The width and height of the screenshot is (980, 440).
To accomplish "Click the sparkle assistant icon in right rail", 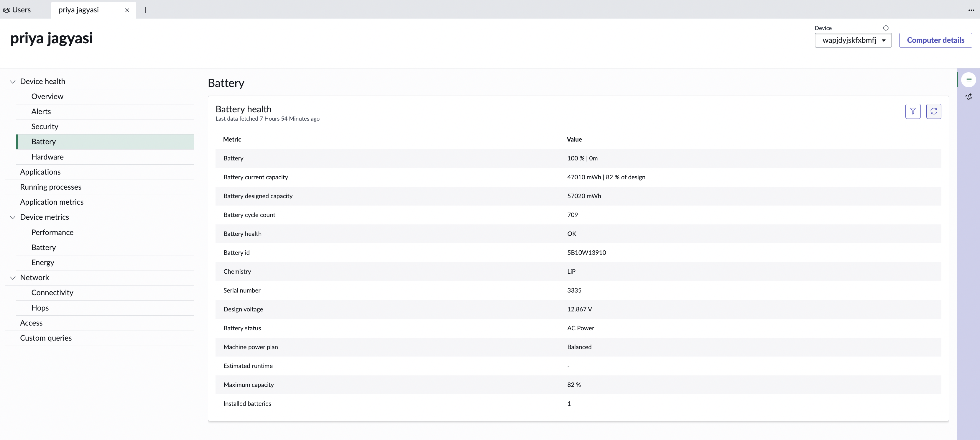I will [969, 97].
